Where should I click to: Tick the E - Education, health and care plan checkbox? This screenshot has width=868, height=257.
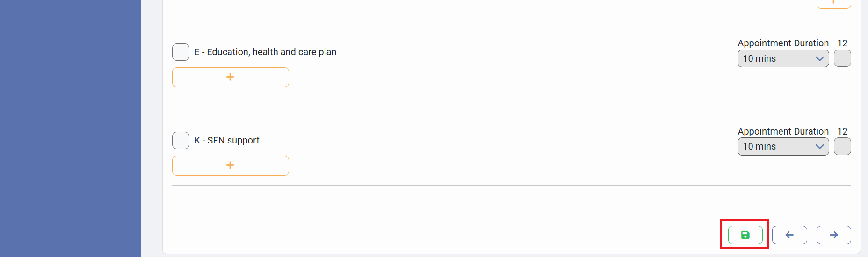tap(181, 52)
